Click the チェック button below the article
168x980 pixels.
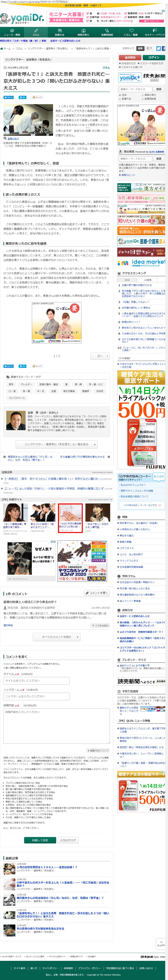click(x=37, y=366)
